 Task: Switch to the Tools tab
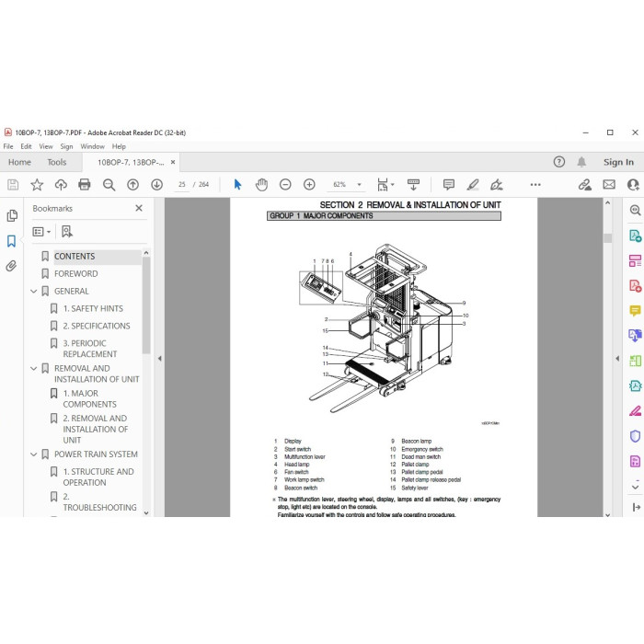click(57, 162)
